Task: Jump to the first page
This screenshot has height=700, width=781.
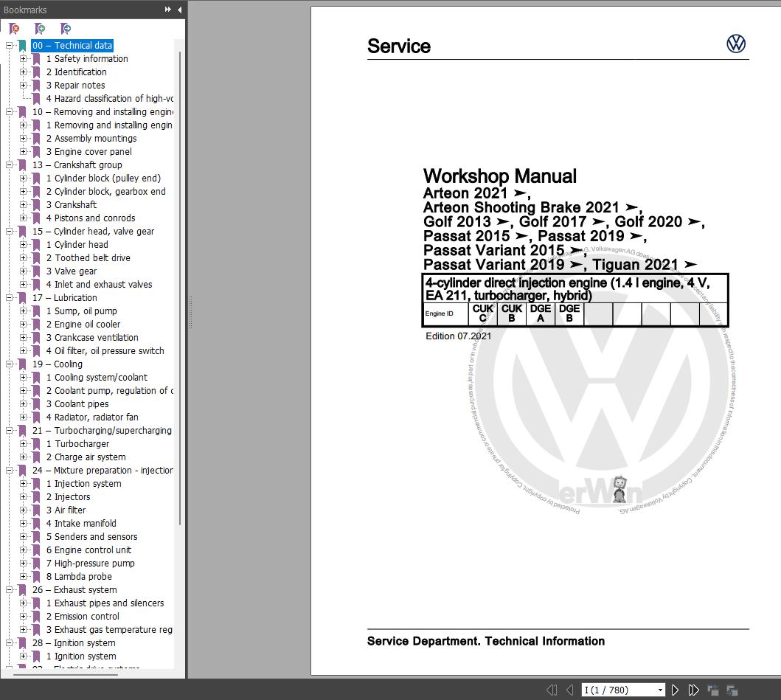Action: click(552, 690)
